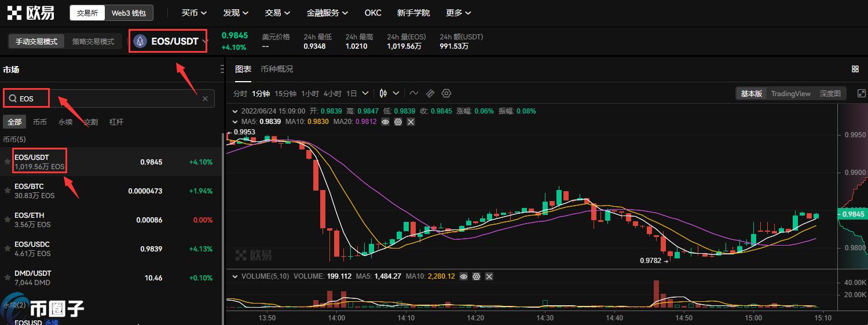Image resolution: width=868 pixels, height=325 pixels.
Task: Select the EOS/USDC market row
Action: [x=111, y=249]
